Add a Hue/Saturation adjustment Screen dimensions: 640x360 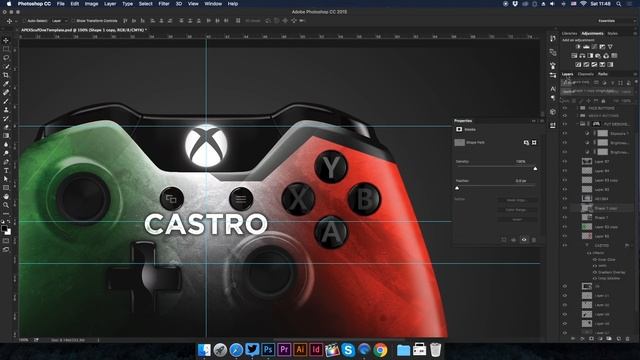coord(574,56)
